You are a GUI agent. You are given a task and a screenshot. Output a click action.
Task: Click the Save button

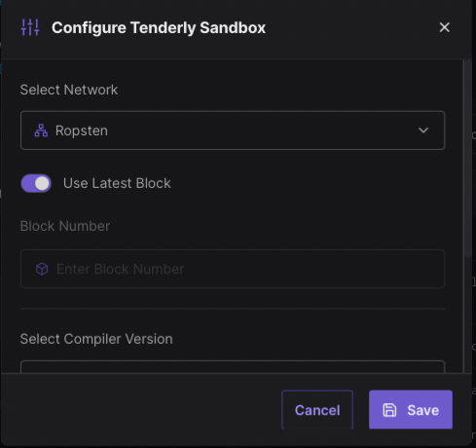[411, 410]
